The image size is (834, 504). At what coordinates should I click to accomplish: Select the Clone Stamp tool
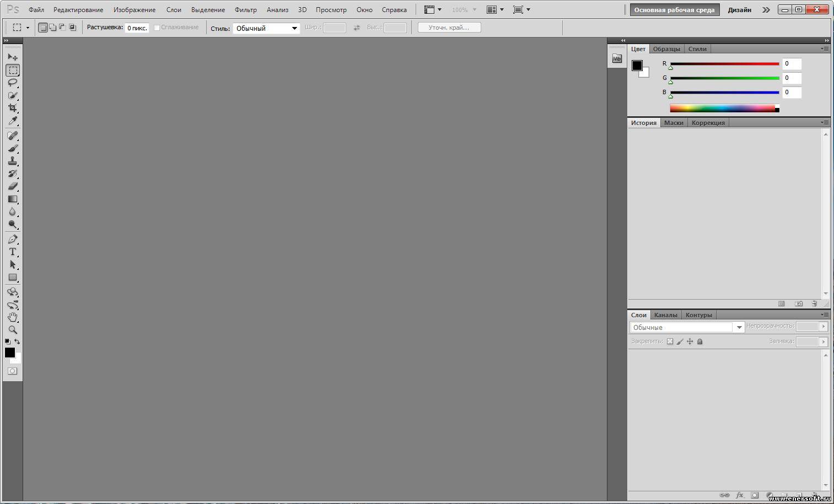(13, 161)
